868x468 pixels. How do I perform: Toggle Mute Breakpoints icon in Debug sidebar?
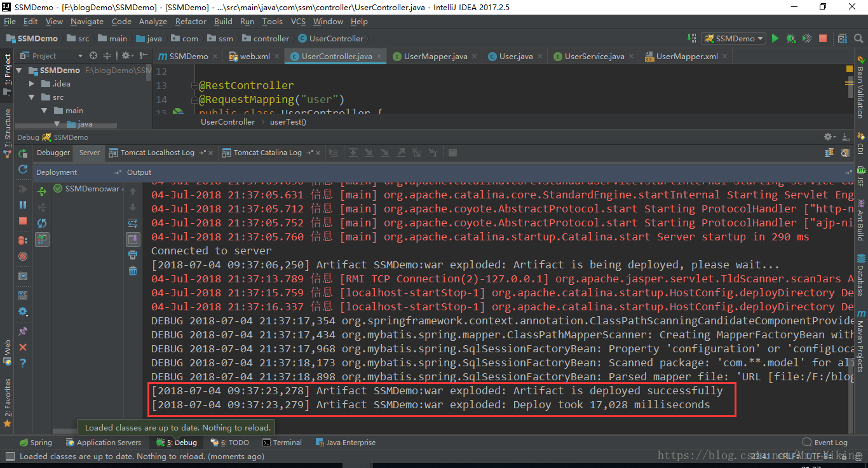[23, 256]
